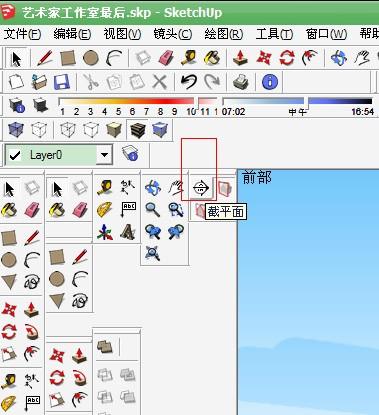
Task: Switch to Shaded With Textures style
Action: [137, 129]
